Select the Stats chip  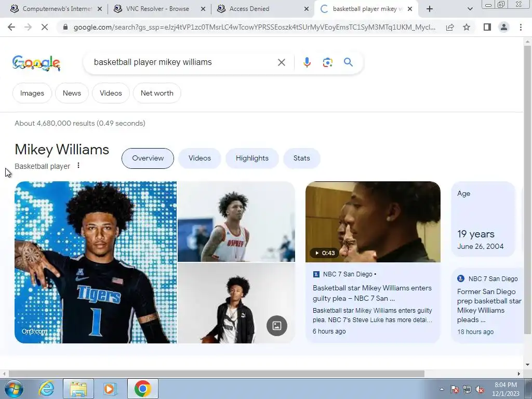coord(302,158)
